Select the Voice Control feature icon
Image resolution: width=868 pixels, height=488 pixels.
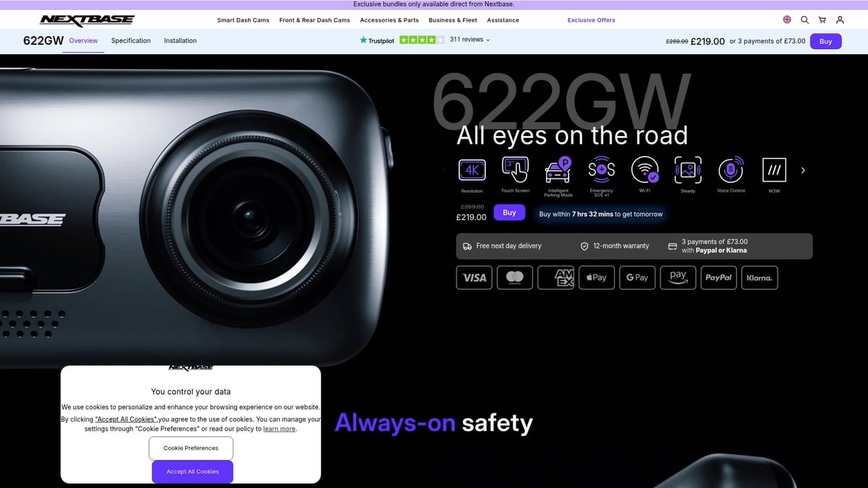click(731, 170)
